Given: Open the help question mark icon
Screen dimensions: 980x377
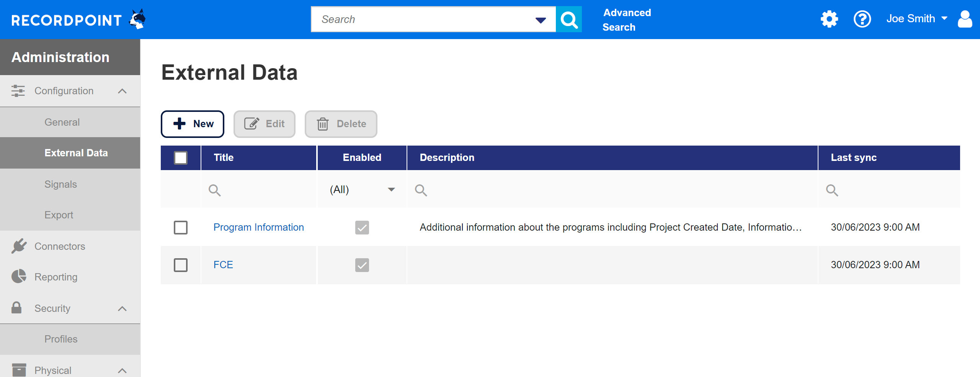Looking at the screenshot, I should coord(862,19).
